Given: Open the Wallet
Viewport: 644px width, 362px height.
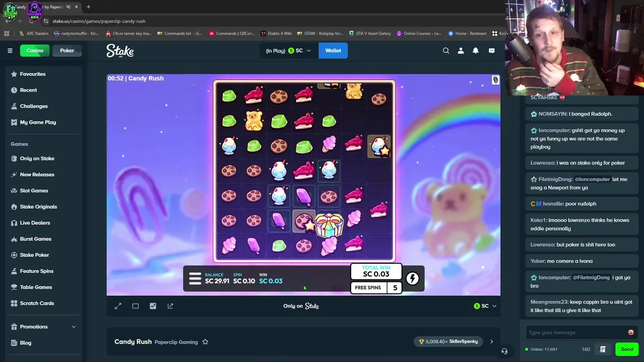Looking at the screenshot, I should [x=333, y=50].
